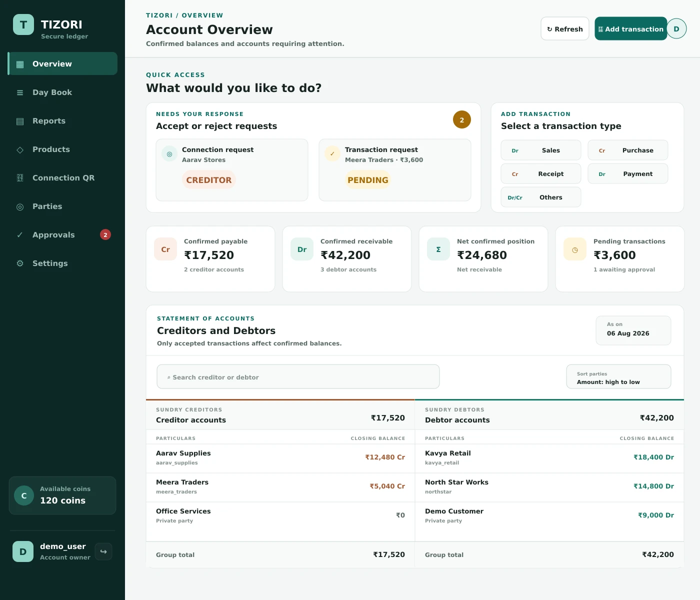Image resolution: width=700 pixels, height=600 pixels.
Task: Click the coins C icon
Action: (24, 495)
